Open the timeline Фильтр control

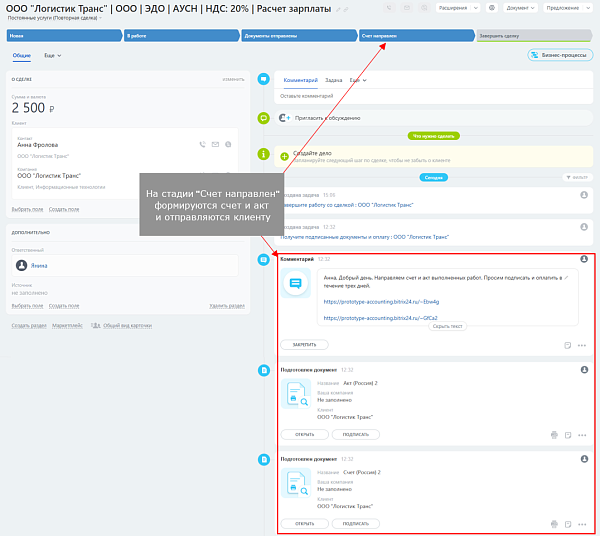pos(577,178)
